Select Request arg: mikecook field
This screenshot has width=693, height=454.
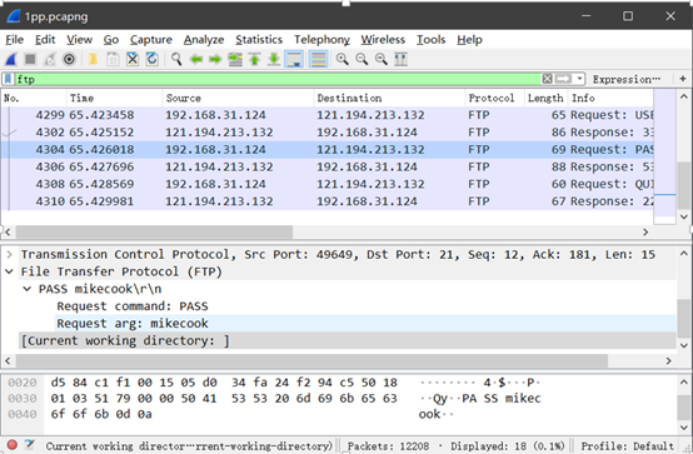tap(132, 323)
